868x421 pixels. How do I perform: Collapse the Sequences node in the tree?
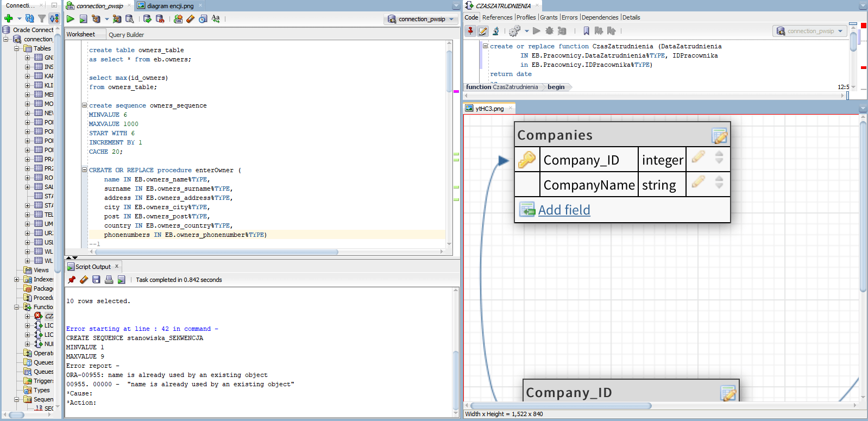point(16,399)
